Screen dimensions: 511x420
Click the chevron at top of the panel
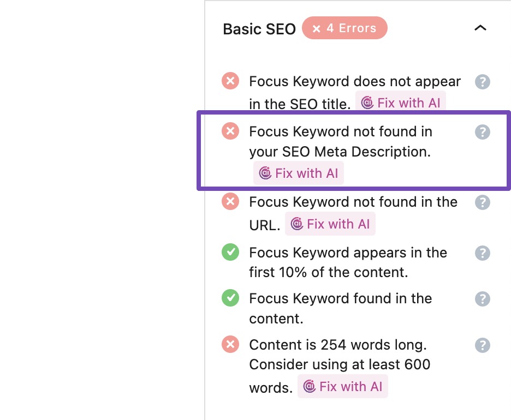pyautogui.click(x=480, y=27)
